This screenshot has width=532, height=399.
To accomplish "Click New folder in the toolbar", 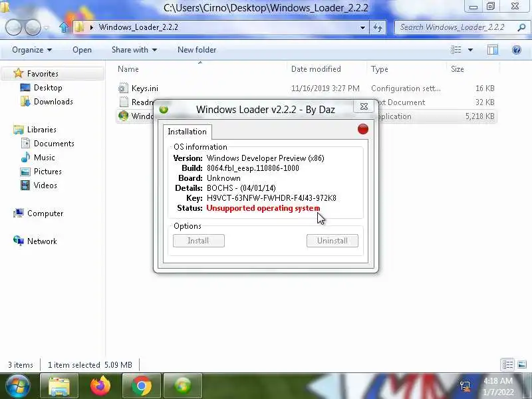I will click(x=197, y=50).
